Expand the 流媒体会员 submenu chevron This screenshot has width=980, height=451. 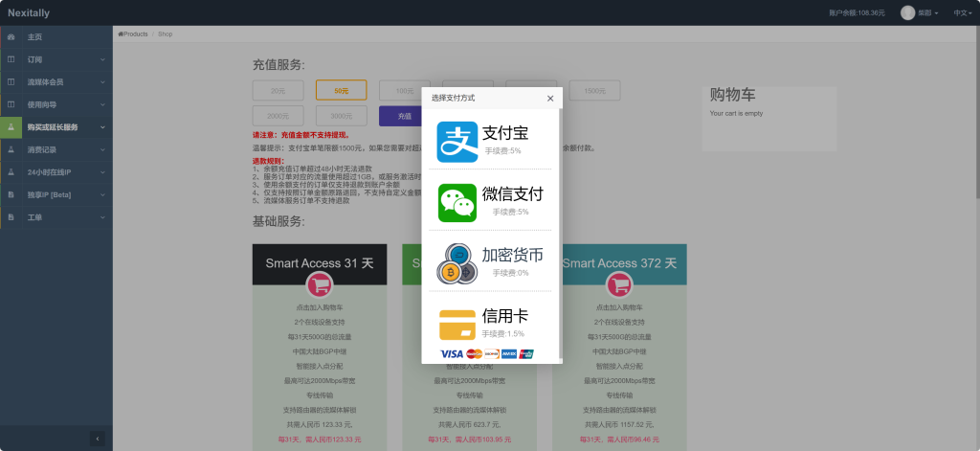(x=102, y=82)
